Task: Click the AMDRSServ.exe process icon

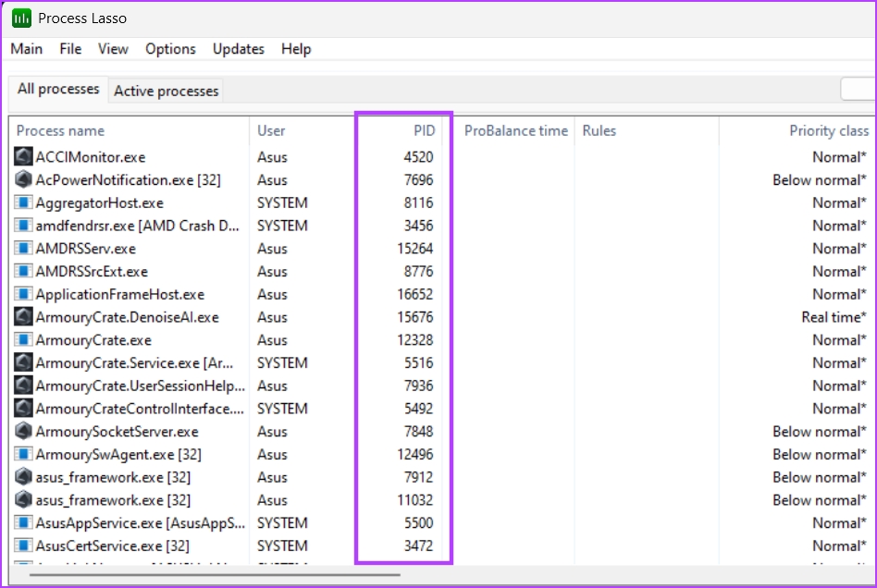Action: pos(24,249)
